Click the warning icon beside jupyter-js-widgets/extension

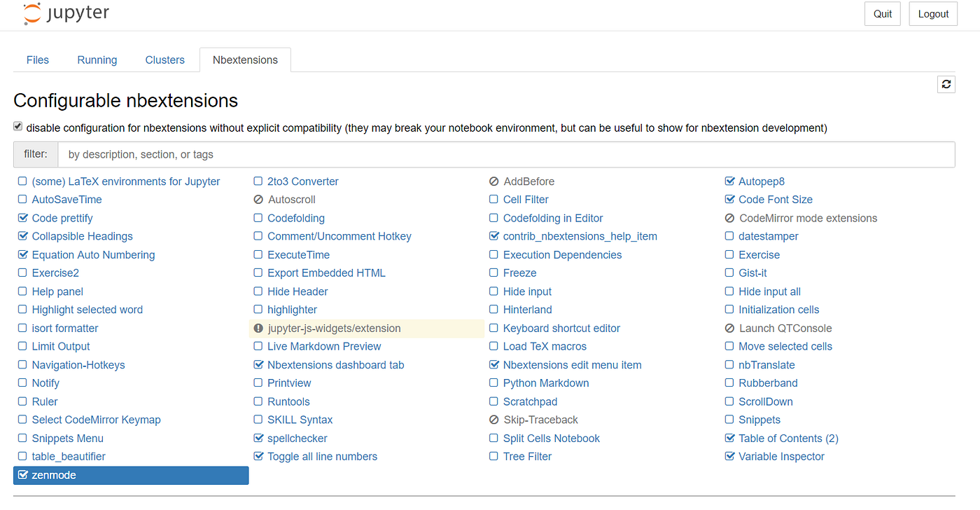tap(258, 328)
